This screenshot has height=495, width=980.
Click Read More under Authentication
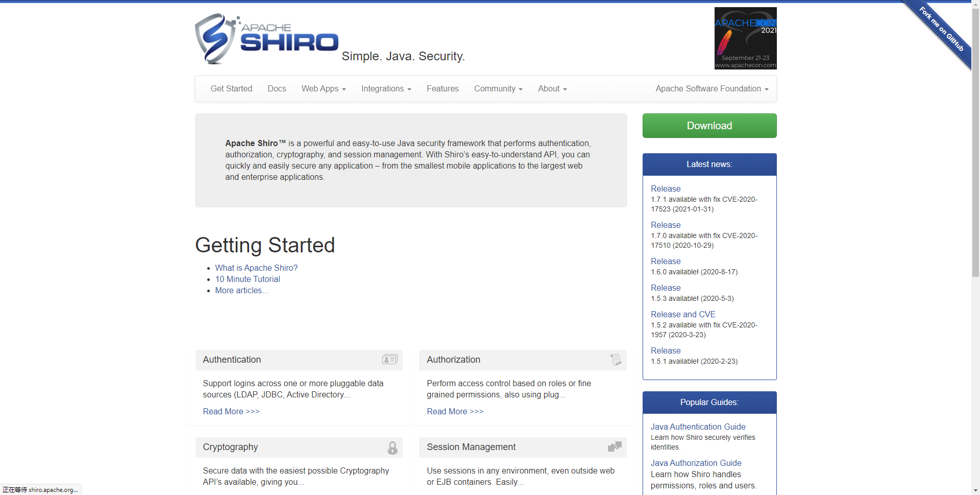pyautogui.click(x=231, y=411)
